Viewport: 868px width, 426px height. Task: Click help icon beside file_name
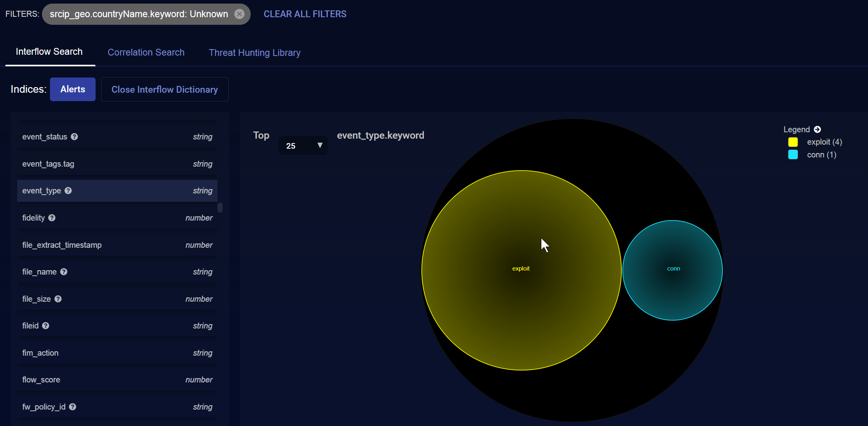pos(64,272)
